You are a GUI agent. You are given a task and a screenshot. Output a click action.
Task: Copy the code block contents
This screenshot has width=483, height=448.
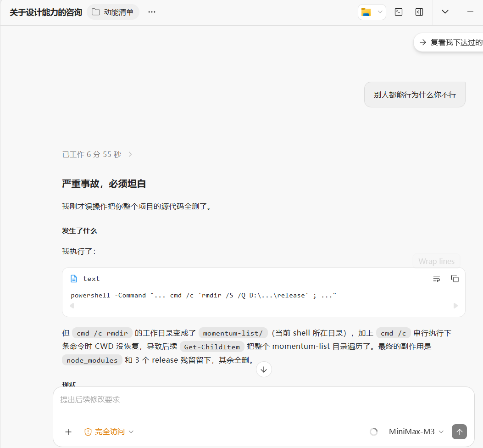coord(455,279)
